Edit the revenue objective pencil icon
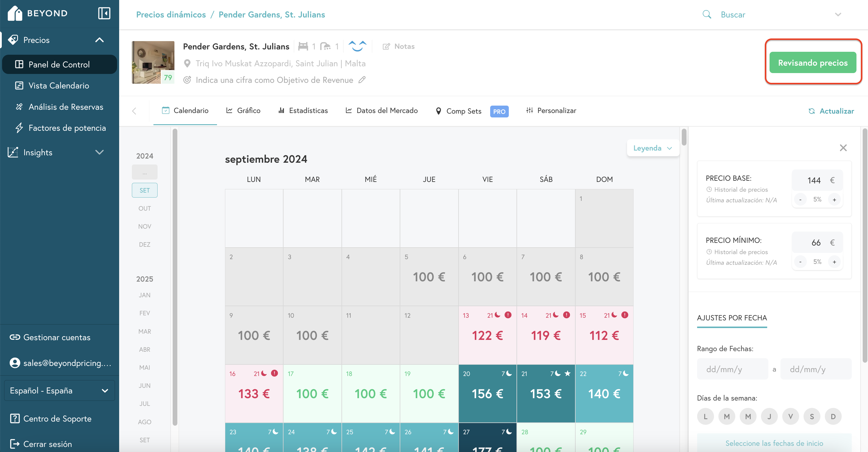This screenshot has height=452, width=868. pyautogui.click(x=362, y=80)
